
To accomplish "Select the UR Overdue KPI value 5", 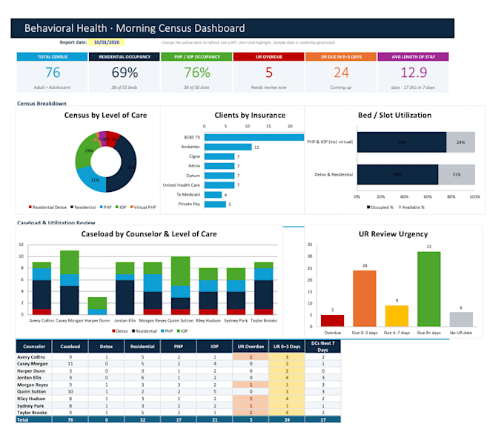I will coord(269,73).
